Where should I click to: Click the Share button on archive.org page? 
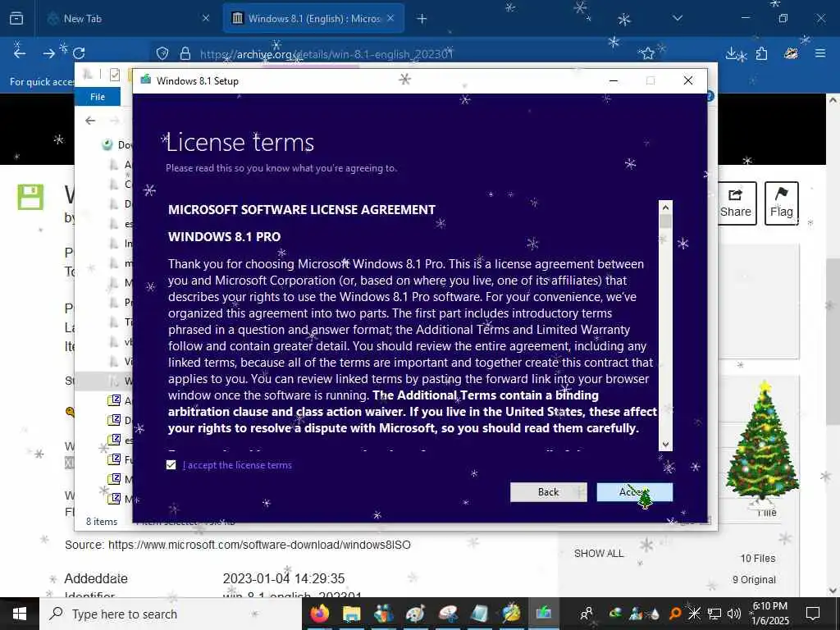735,203
